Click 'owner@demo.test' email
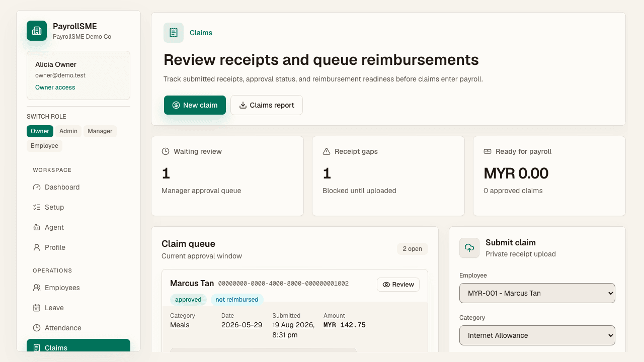This screenshot has height=362, width=644. click(x=60, y=75)
